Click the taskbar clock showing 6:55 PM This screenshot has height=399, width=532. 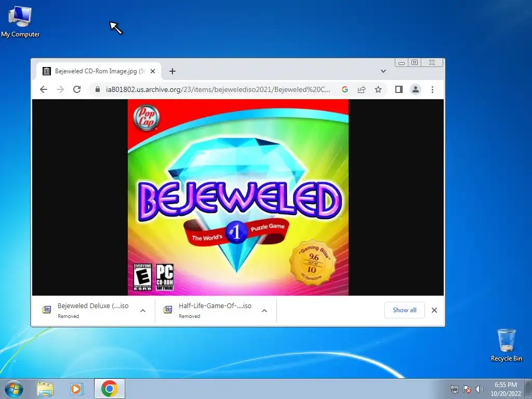tap(506, 389)
